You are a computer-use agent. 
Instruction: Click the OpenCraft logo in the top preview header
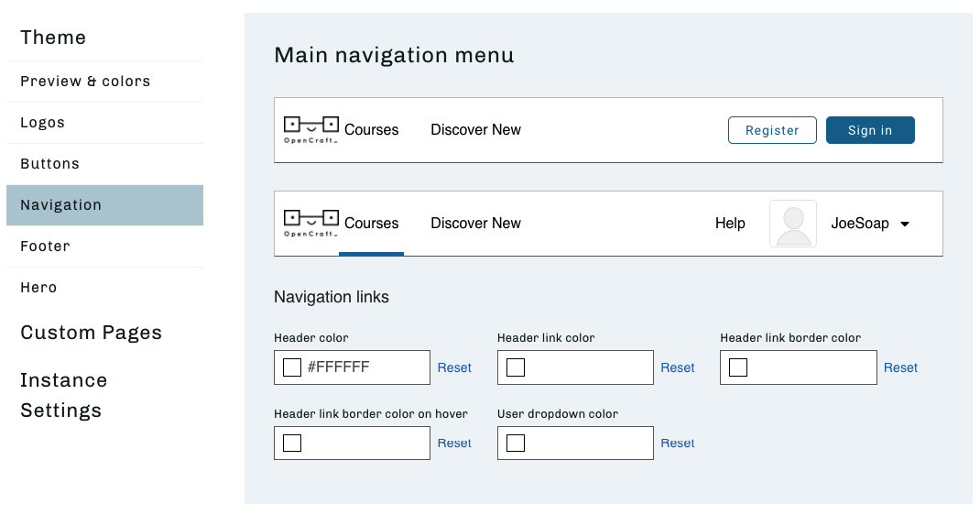click(x=311, y=130)
